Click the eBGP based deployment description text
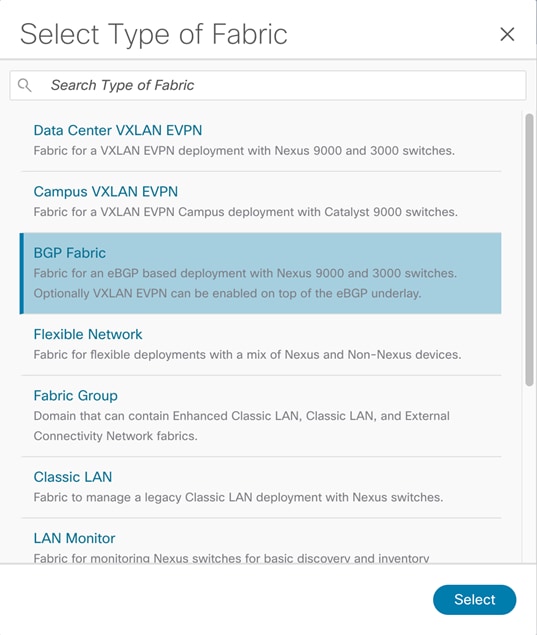 pos(245,283)
